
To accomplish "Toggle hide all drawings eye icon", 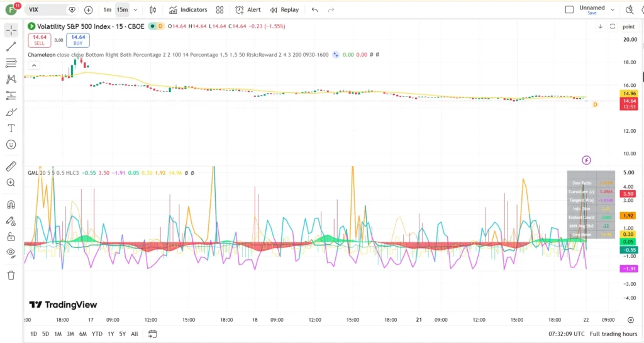I will [x=11, y=253].
